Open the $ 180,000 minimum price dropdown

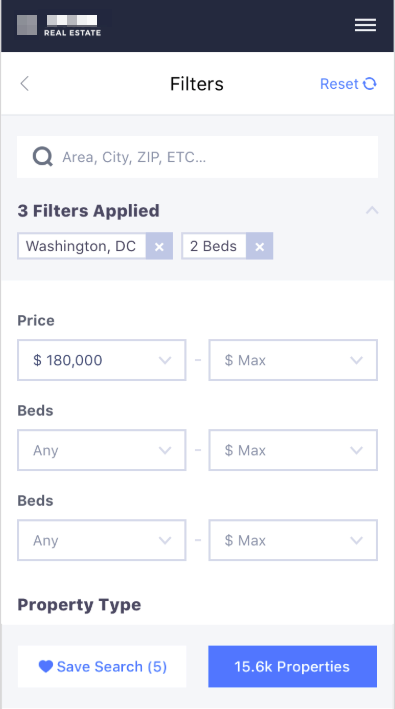(102, 360)
